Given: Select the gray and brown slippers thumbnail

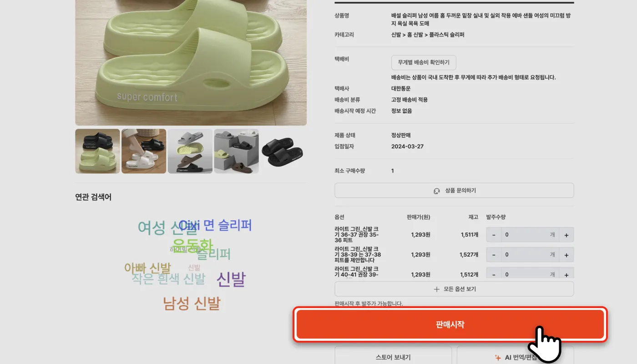Looking at the screenshot, I should [190, 151].
